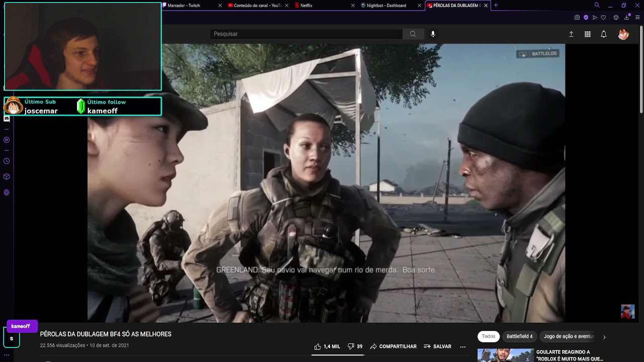Click the video title PÉROLAS DA DUBLAGEM BF4
644x362 pixels.
(x=106, y=334)
